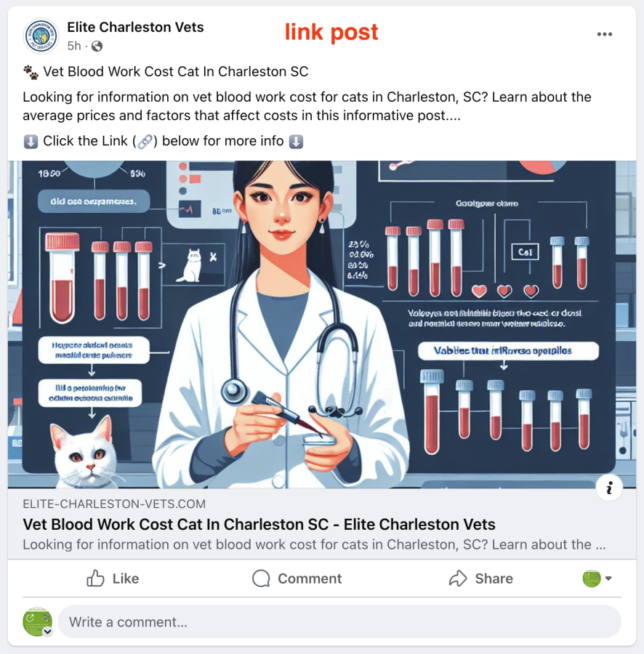Expand the acting-as profile dropdown near Share
Screen dimensions: 644x654
[x=597, y=578]
